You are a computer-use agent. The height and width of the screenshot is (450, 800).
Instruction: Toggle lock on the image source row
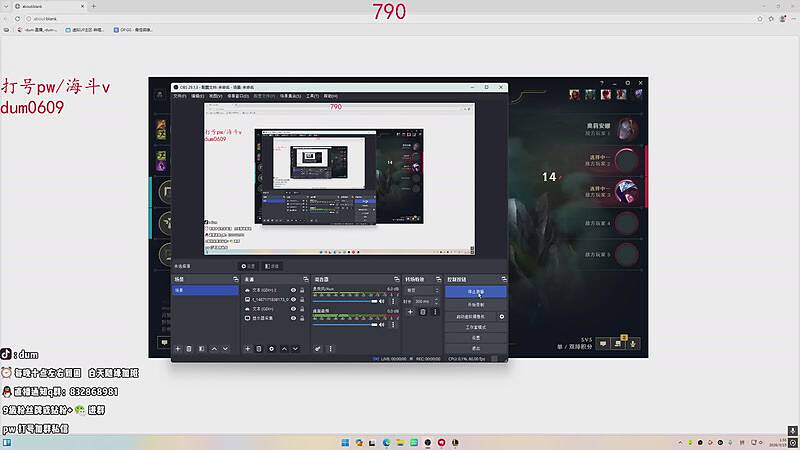302,300
